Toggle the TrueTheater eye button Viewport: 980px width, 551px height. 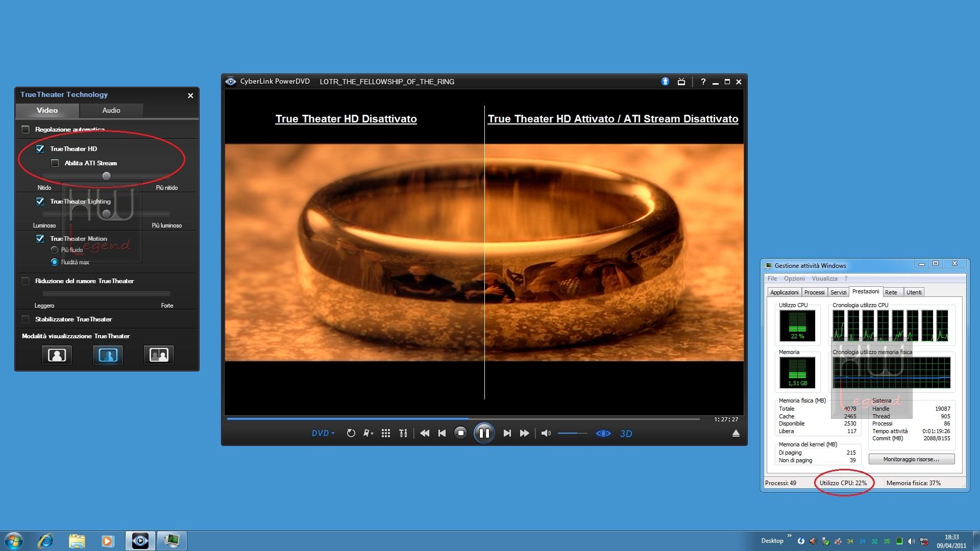pyautogui.click(x=603, y=433)
